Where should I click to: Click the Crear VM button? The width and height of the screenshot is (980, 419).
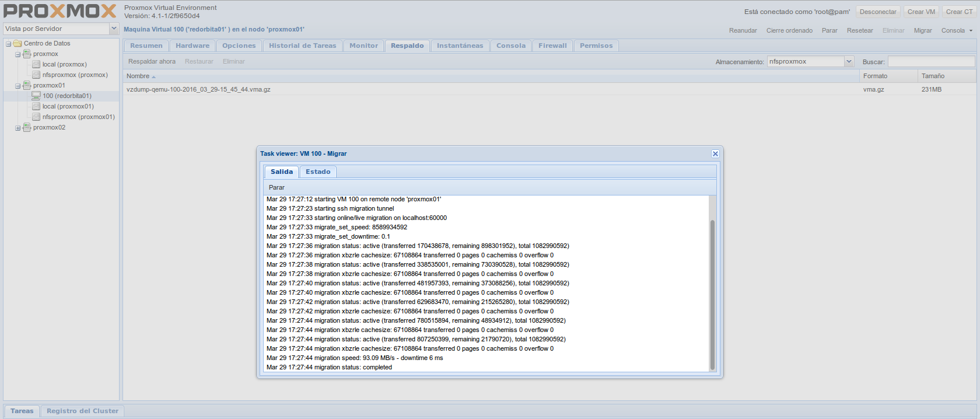[x=921, y=12]
